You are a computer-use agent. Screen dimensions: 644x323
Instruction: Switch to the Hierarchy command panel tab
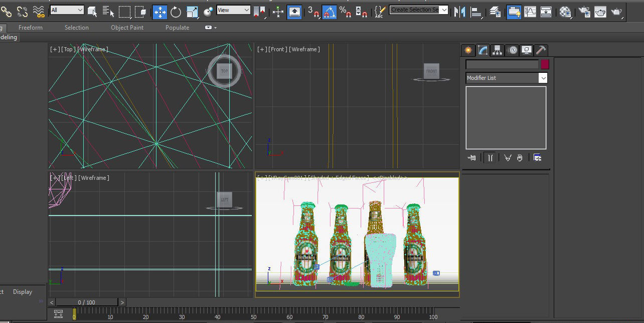coord(497,50)
